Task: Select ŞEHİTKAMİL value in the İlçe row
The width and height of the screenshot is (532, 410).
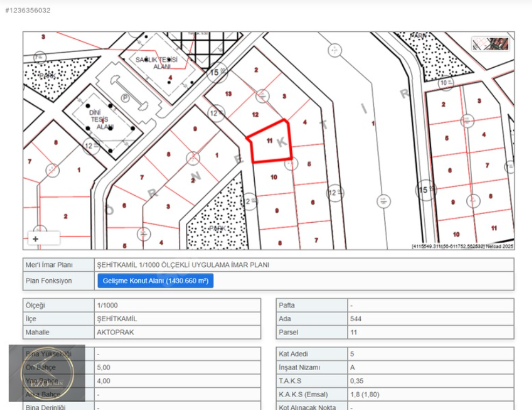Action: 117,319
